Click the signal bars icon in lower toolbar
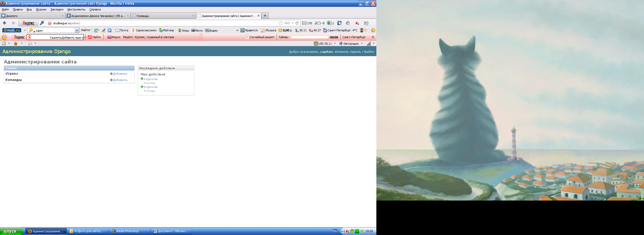The image size is (644, 235). click(369, 44)
